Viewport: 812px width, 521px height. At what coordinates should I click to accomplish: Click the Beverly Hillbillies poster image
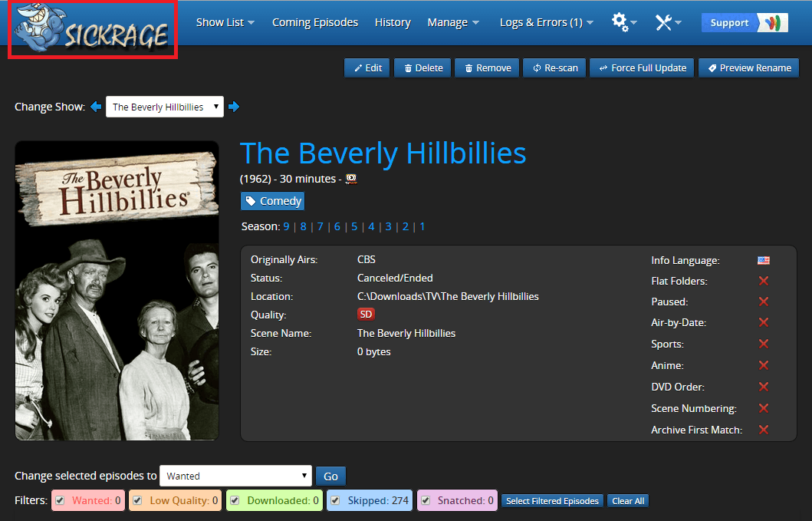[x=117, y=291]
